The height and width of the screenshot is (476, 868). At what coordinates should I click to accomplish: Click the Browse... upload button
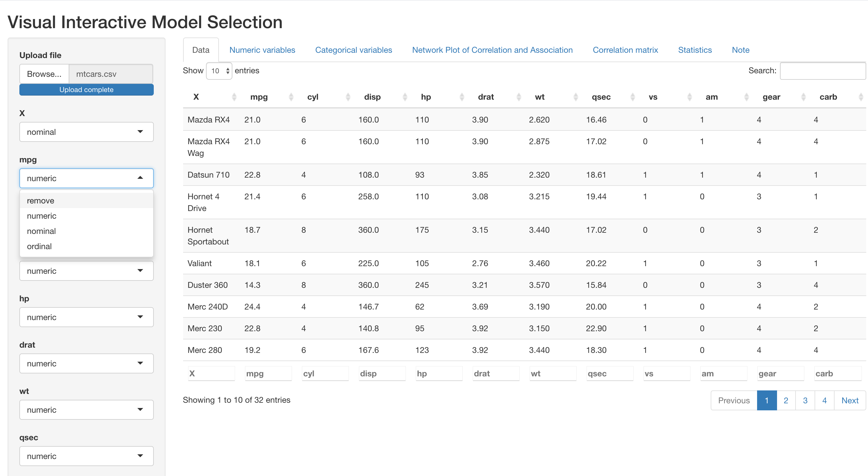coord(44,74)
